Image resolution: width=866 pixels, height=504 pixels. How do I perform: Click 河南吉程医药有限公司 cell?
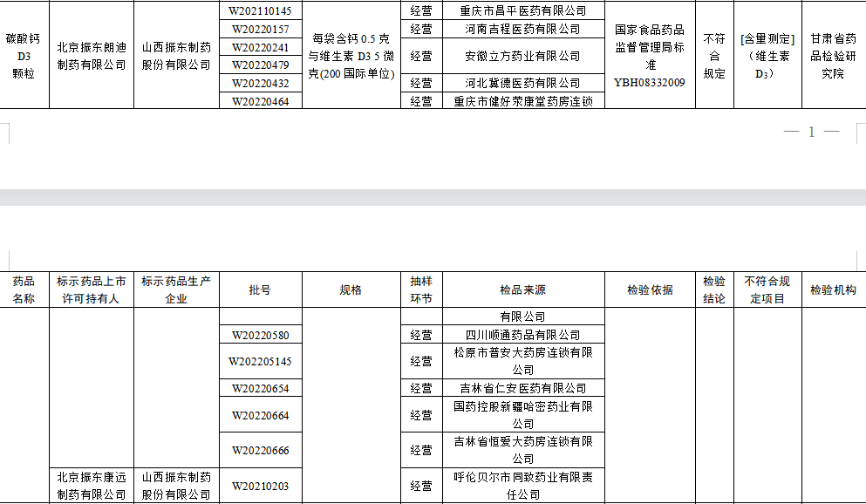click(523, 30)
